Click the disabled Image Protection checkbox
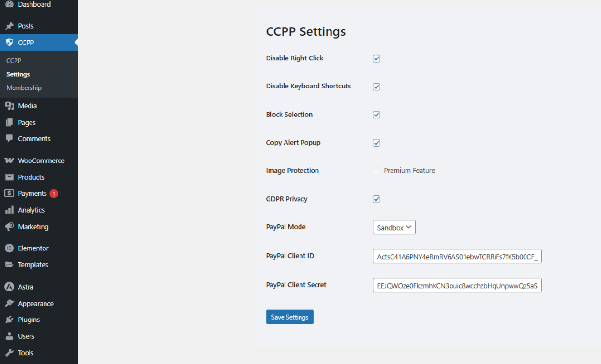The width and height of the screenshot is (601, 364). 376,171
